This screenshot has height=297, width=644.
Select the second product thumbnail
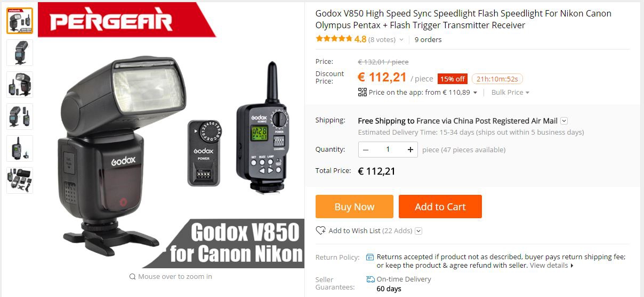[20, 53]
